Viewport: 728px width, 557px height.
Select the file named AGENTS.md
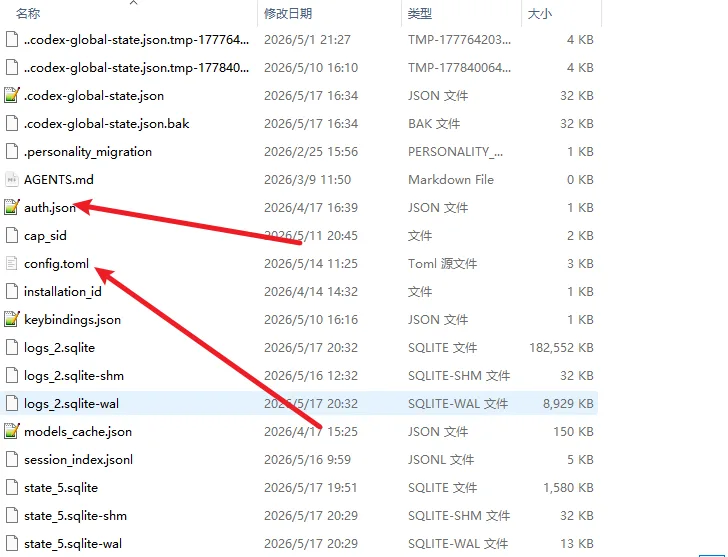tap(58, 180)
